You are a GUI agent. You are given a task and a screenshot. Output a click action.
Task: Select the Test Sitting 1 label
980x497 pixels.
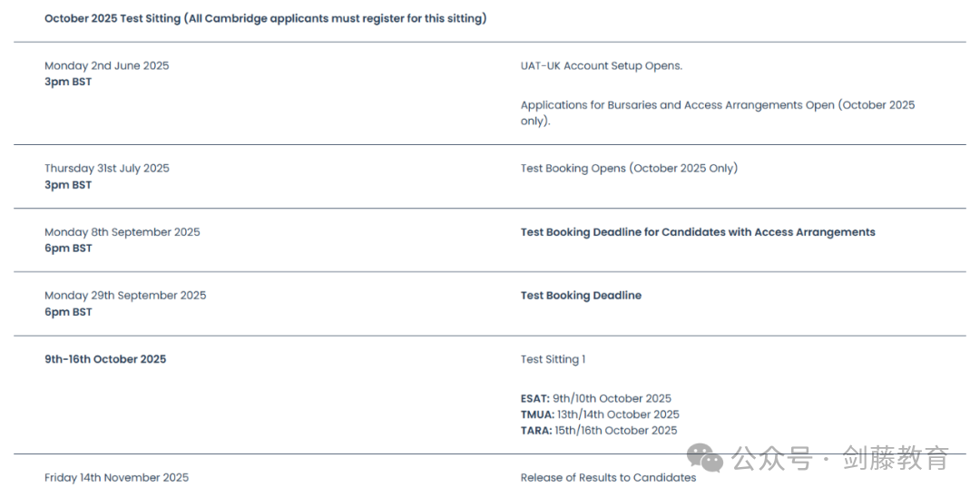pos(554,359)
